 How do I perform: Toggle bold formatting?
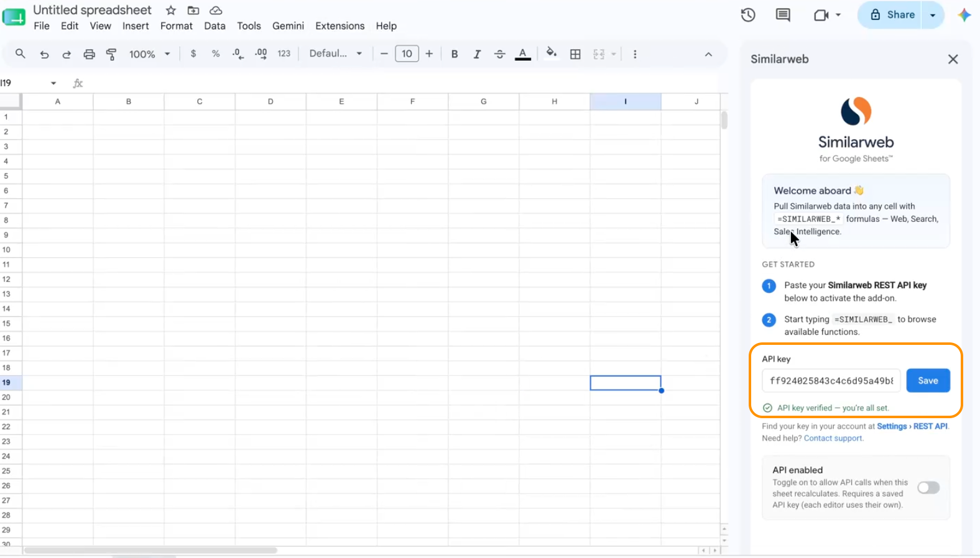(455, 54)
